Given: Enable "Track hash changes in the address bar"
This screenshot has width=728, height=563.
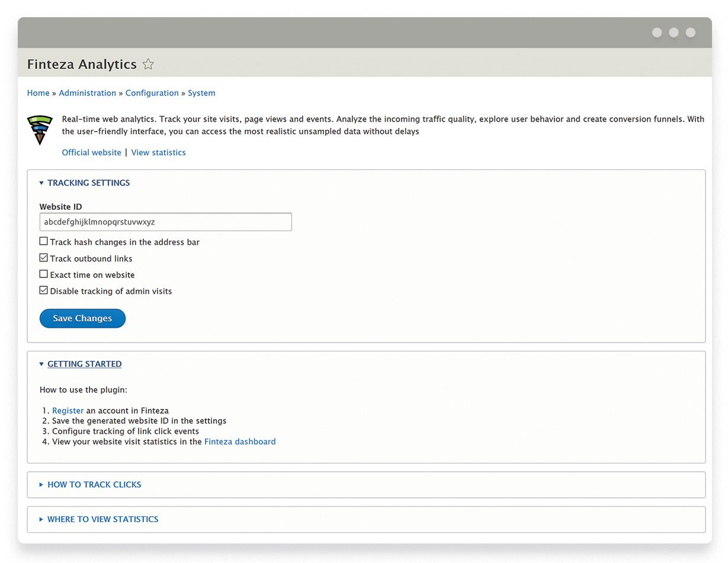Looking at the screenshot, I should tap(43, 241).
